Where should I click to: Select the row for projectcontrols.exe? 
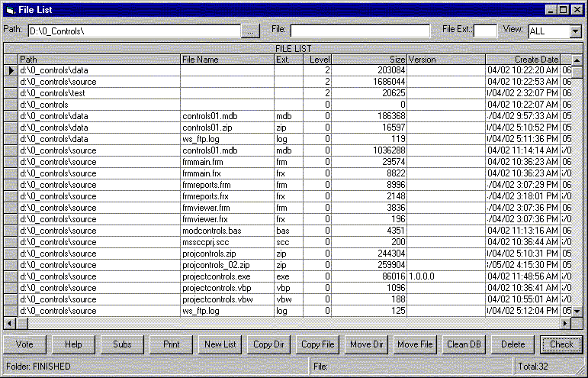[x=227, y=276]
